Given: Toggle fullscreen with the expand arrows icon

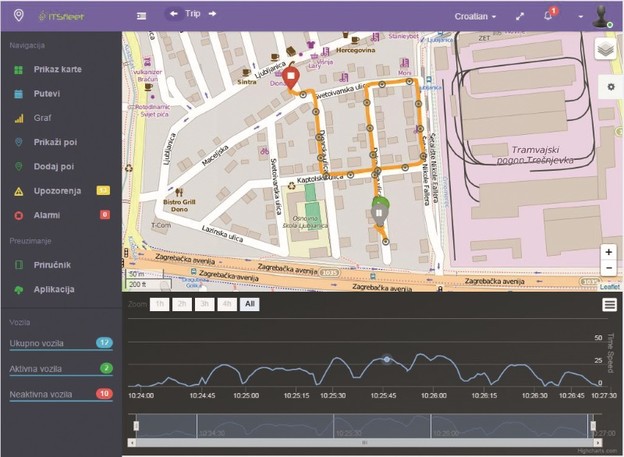Looking at the screenshot, I should pos(518,16).
